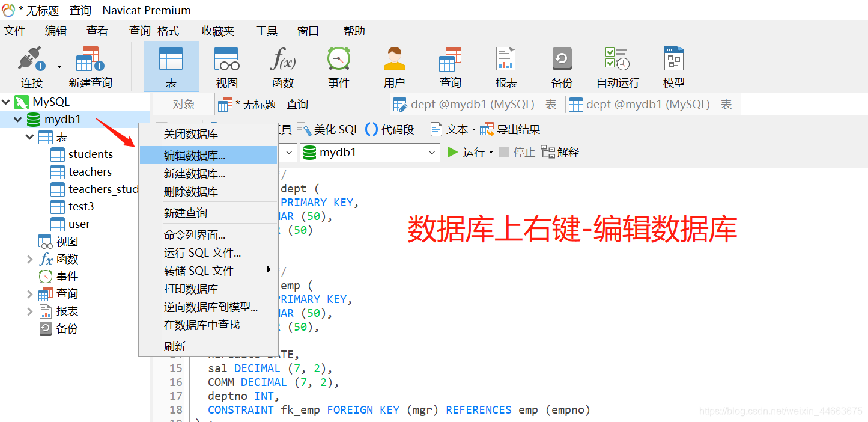Open the 连接 dropdown arrow
Screen dimensions: 868x422
[x=59, y=67]
